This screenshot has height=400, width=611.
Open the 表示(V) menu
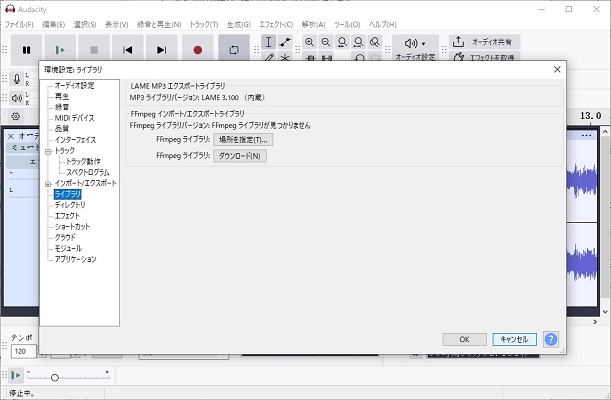pyautogui.click(x=117, y=25)
